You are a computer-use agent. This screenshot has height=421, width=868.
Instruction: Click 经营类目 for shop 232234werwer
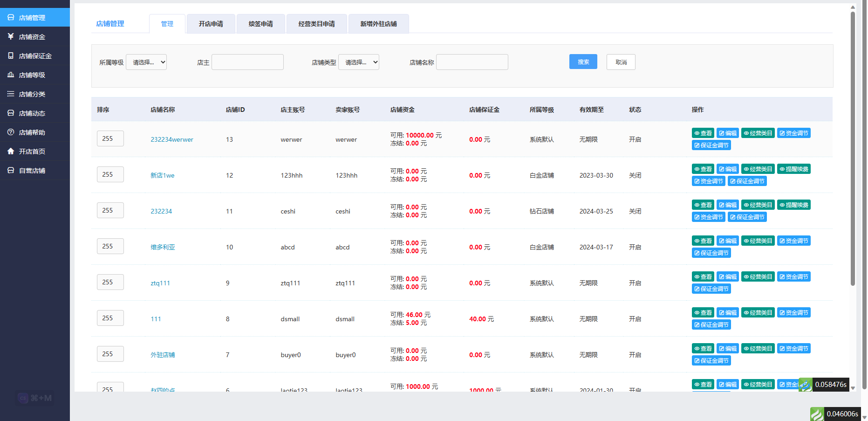(758, 133)
